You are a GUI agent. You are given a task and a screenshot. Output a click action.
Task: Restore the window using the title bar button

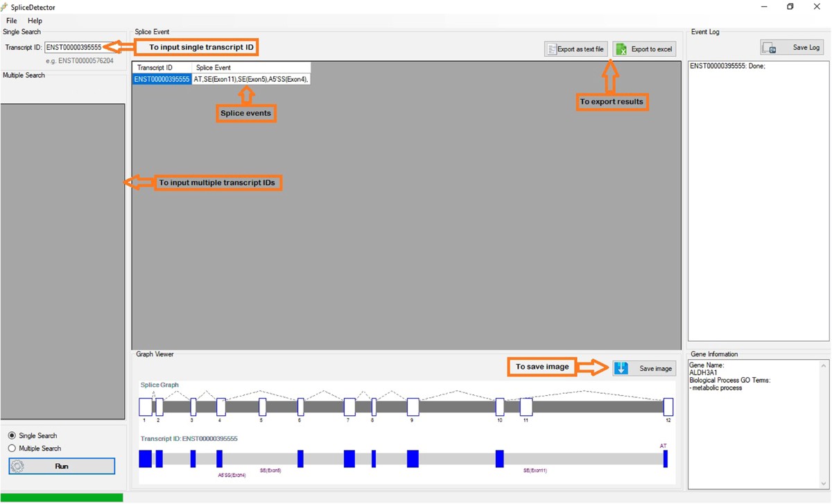click(x=790, y=7)
